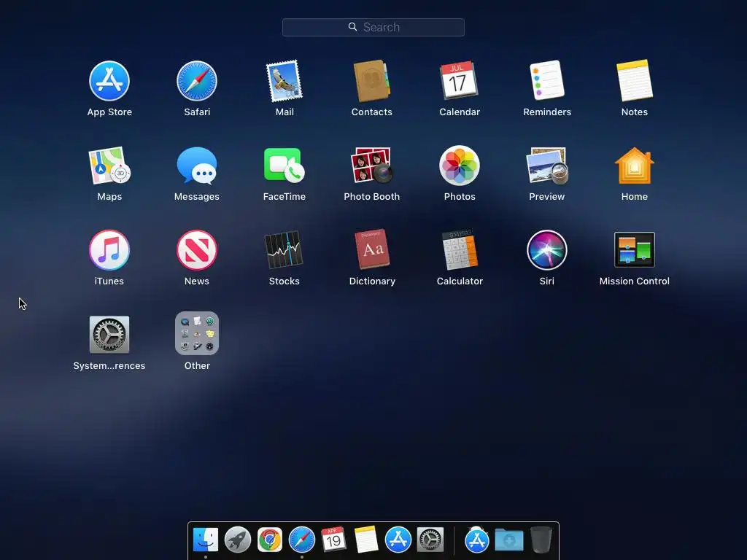Open the Downloads folder in the Dock
The image size is (747, 560).
coord(508,540)
